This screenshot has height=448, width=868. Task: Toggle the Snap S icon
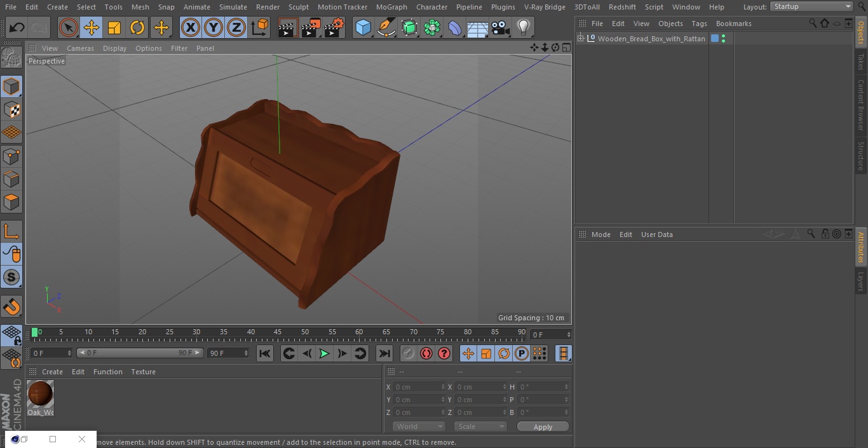click(x=11, y=277)
